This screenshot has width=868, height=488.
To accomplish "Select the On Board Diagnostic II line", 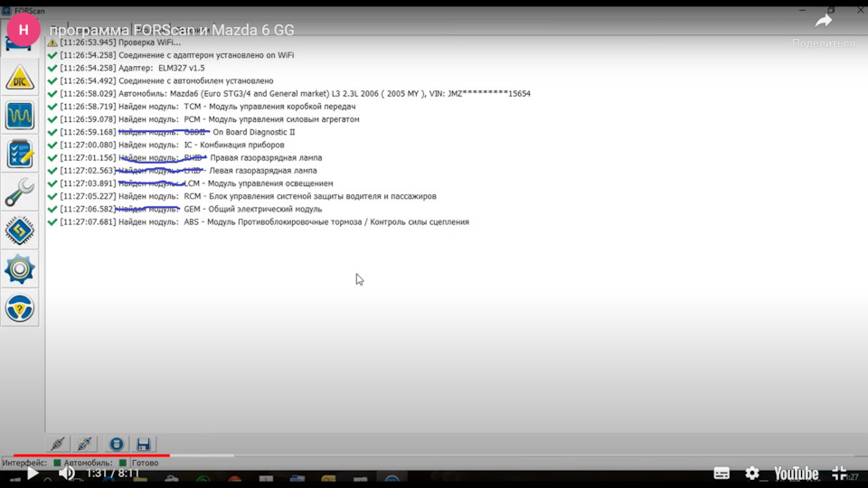I will pos(171,132).
